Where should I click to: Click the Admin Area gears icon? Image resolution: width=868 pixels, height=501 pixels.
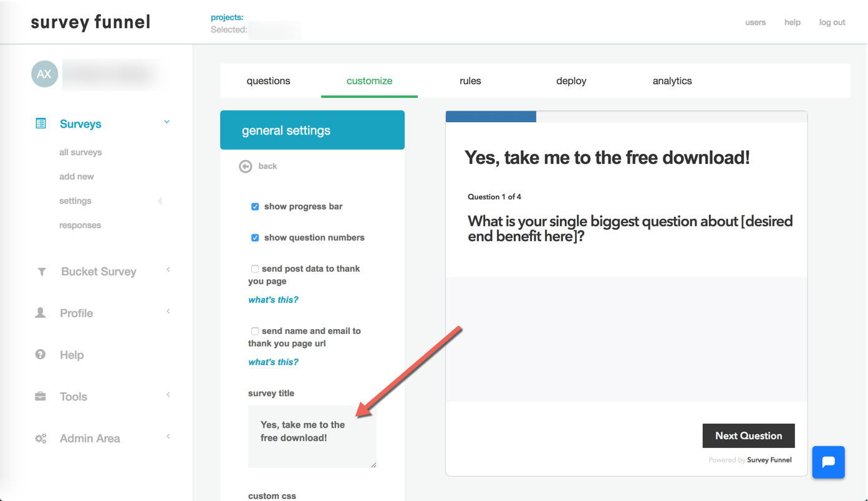[41, 439]
